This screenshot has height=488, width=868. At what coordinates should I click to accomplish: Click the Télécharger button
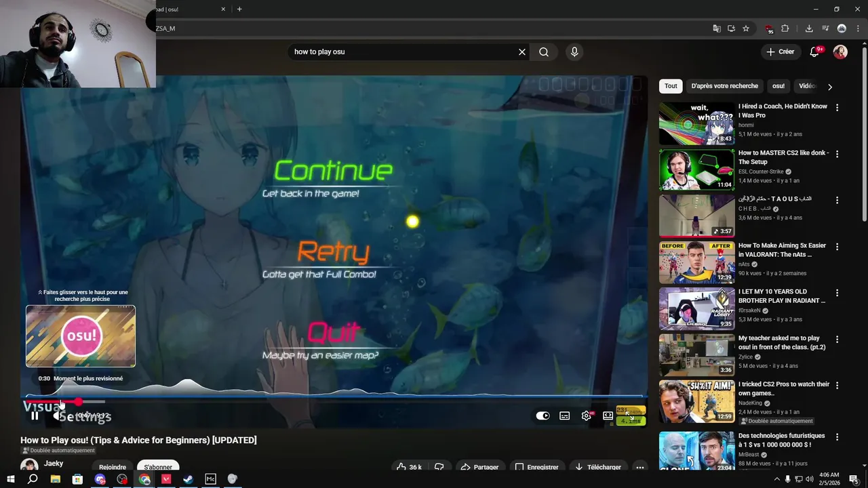(597, 467)
